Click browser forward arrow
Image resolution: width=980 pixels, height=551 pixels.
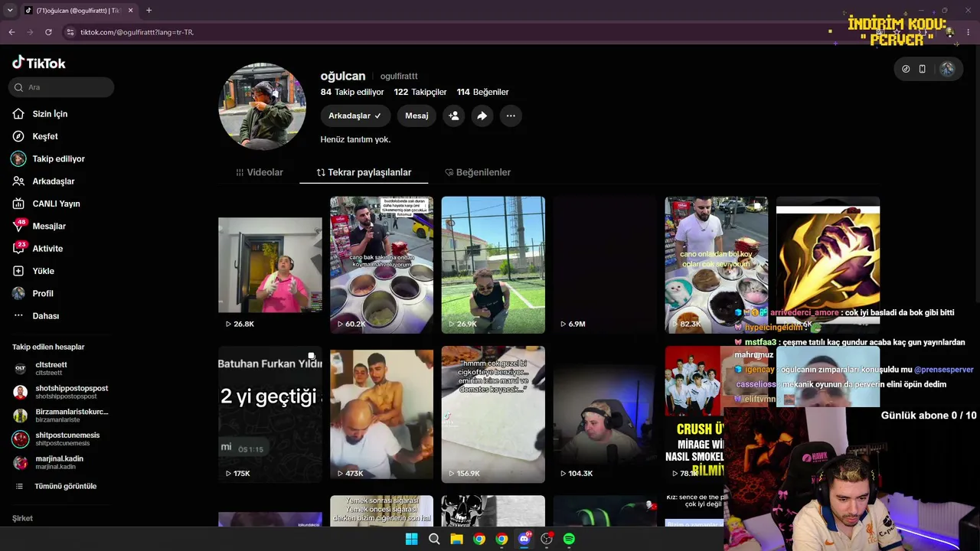(30, 32)
